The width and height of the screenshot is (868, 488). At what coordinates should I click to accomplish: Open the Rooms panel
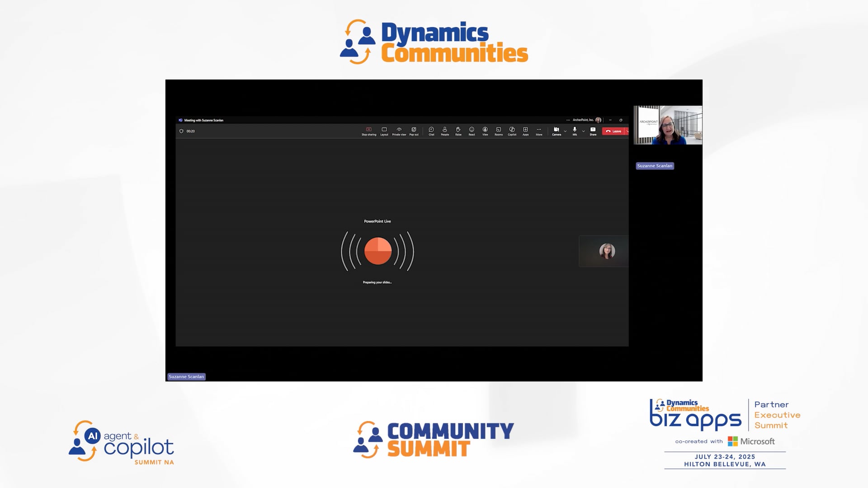[x=499, y=131]
